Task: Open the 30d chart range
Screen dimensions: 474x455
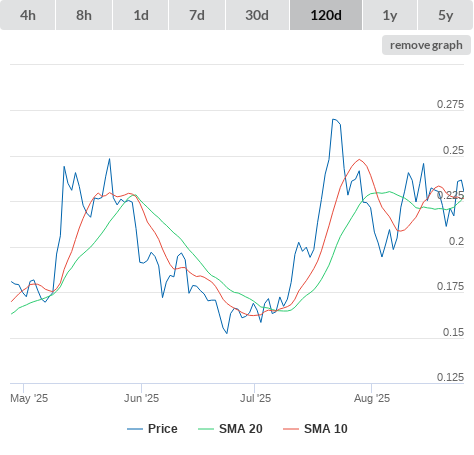Action: point(257,15)
